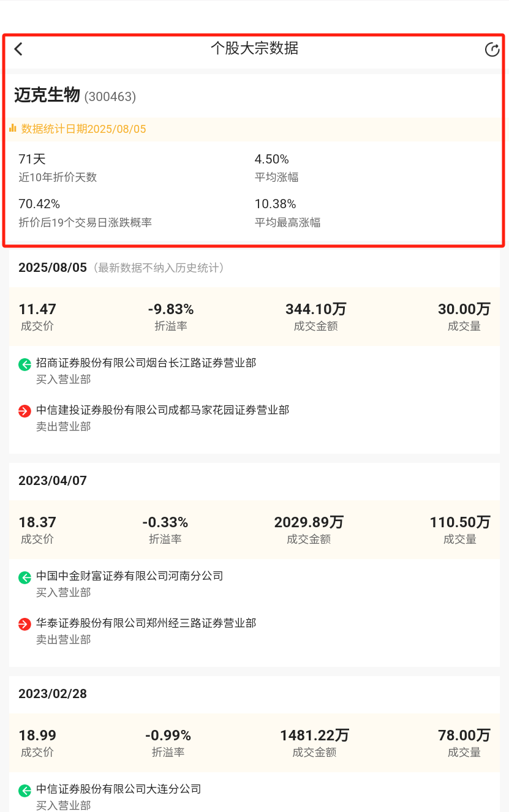Click the 78.00万 成交量 value
The width and height of the screenshot is (509, 812).
[464, 735]
